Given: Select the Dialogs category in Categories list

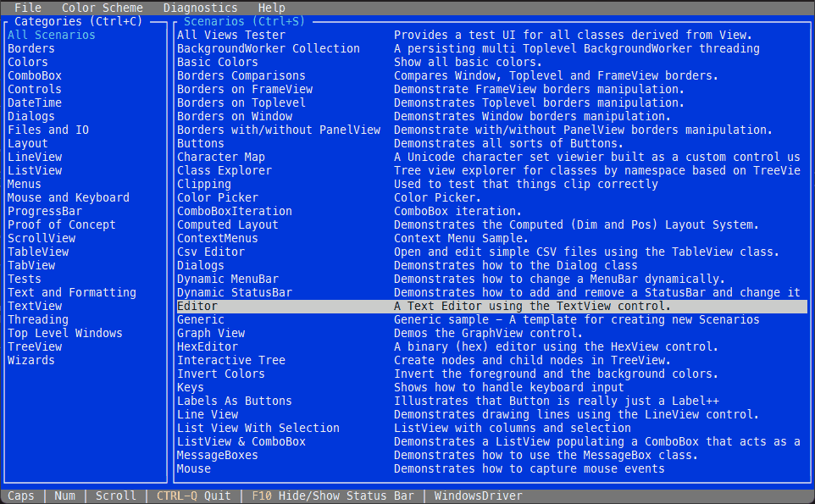Looking at the screenshot, I should 30,116.
